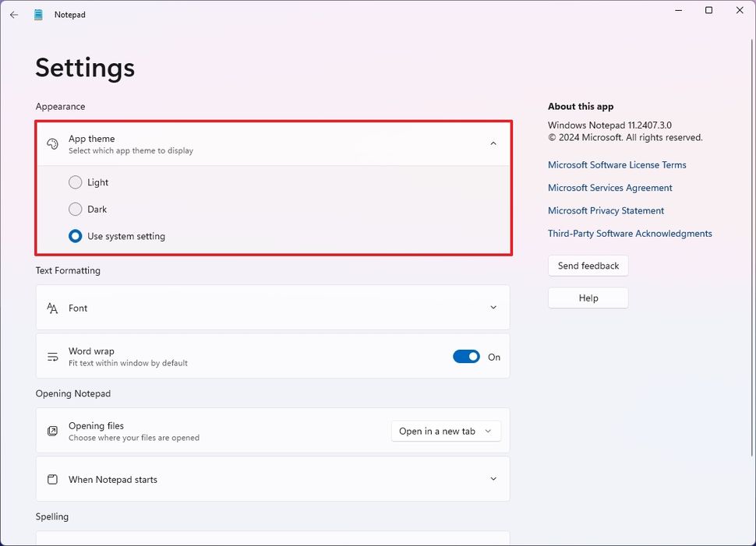The height and width of the screenshot is (546, 756).
Task: Click the When Notepad starts icon
Action: pyautogui.click(x=52, y=479)
